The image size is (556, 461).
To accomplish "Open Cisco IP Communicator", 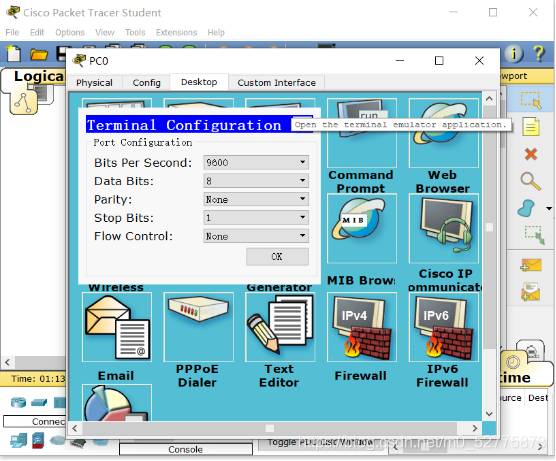I will [x=444, y=228].
